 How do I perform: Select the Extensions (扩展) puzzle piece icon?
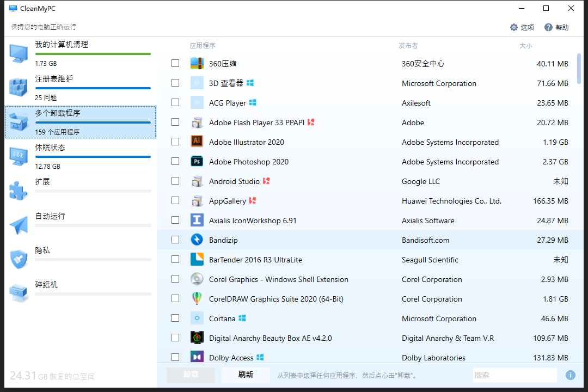coord(19,191)
